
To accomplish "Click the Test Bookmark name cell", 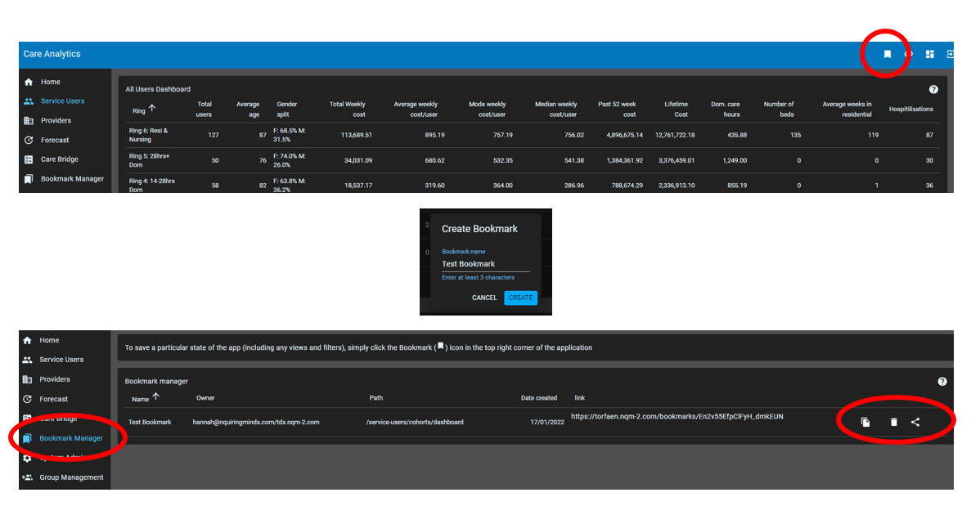I will pyautogui.click(x=150, y=422).
